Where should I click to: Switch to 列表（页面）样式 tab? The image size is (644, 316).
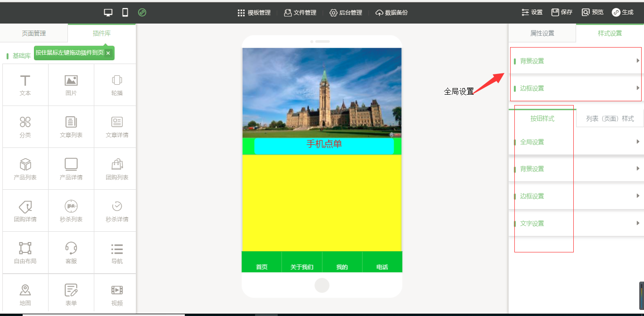tap(610, 119)
